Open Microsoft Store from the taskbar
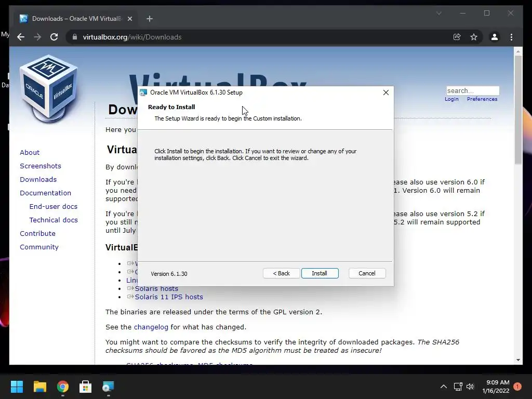The image size is (532, 399). coord(86,387)
